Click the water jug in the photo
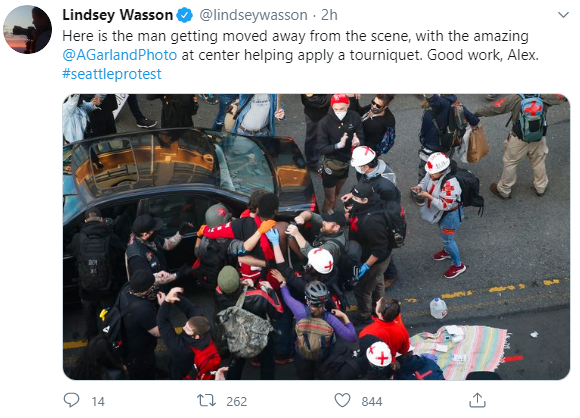 [x=438, y=308]
